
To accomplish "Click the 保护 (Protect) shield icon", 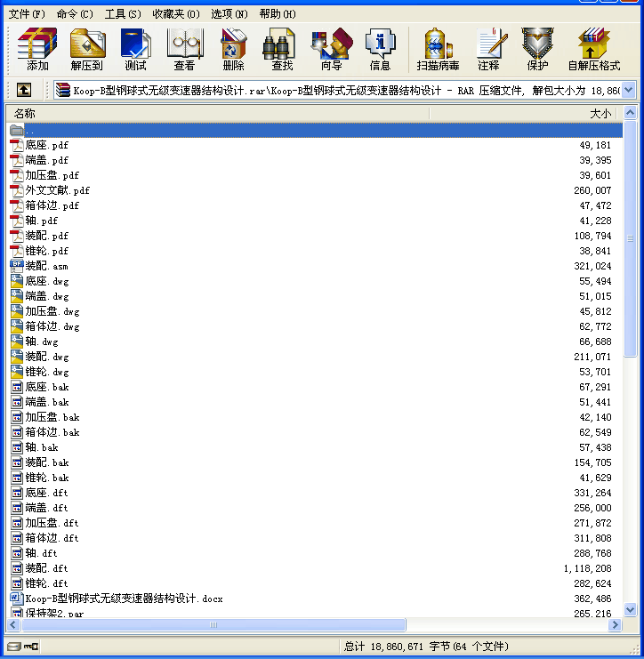I will click(537, 49).
